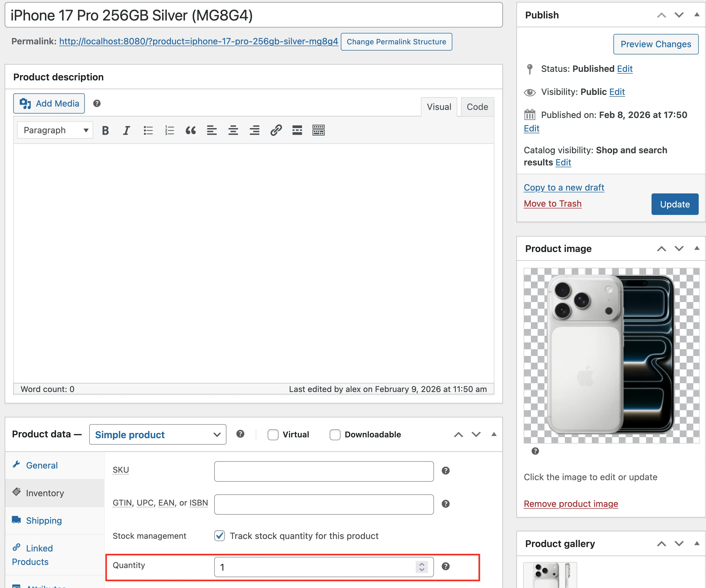Collapse the Product image panel

(x=697, y=249)
